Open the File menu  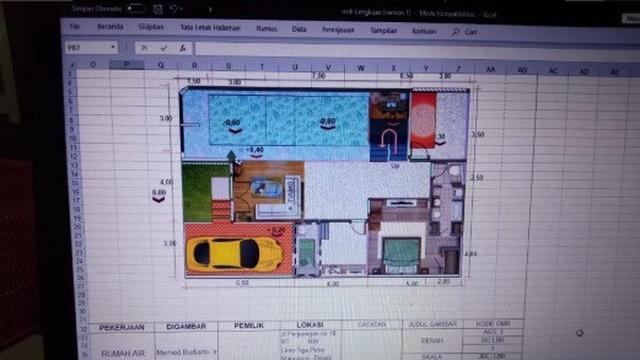click(74, 26)
